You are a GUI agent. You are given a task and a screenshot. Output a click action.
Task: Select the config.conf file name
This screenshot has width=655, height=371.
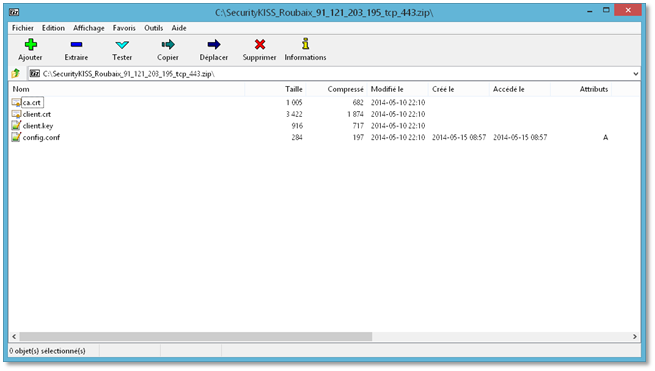pyautogui.click(x=41, y=137)
